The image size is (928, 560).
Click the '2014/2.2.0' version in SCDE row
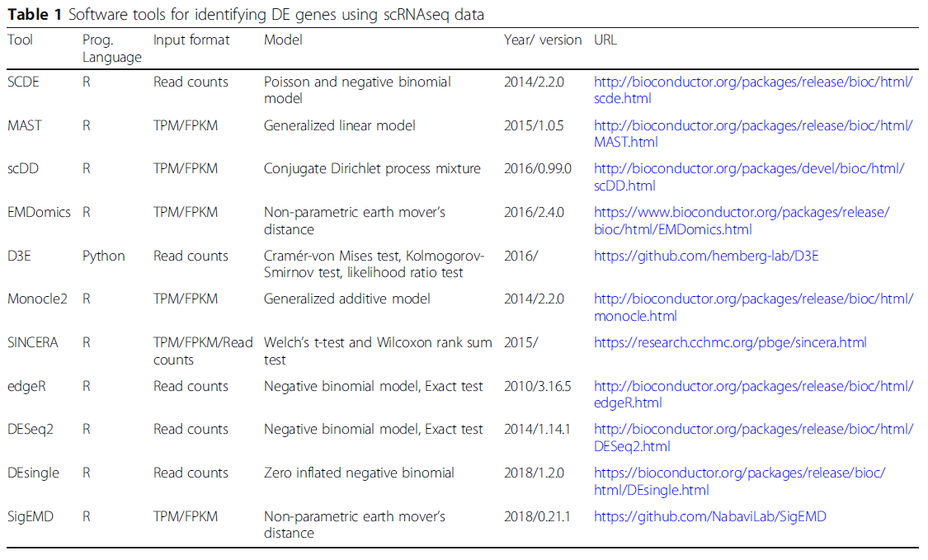[x=534, y=82]
